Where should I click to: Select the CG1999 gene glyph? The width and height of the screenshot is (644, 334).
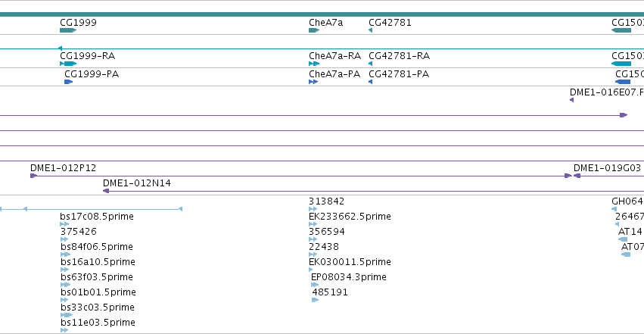(x=68, y=30)
